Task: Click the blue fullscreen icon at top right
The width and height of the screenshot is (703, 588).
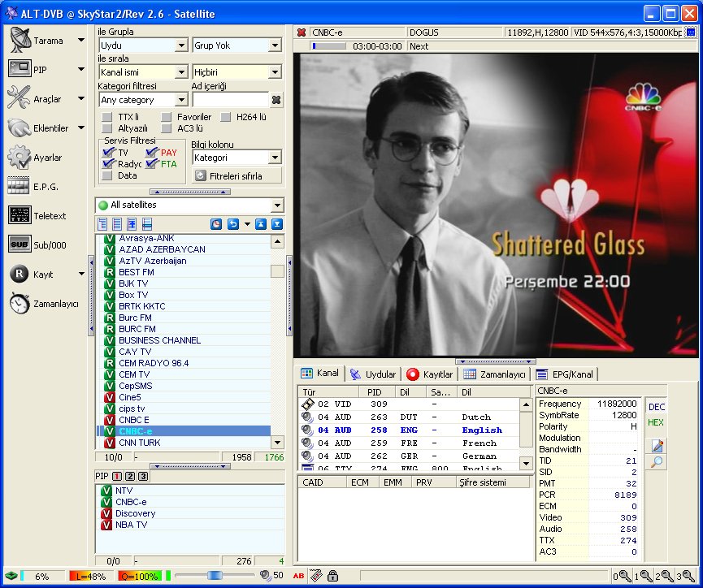Action: click(x=692, y=32)
